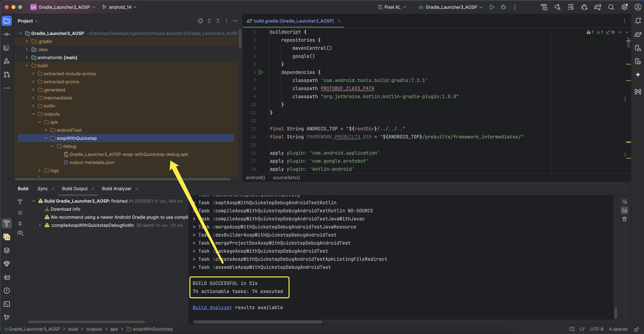Click android{} breadcrumb in editor

click(x=255, y=178)
